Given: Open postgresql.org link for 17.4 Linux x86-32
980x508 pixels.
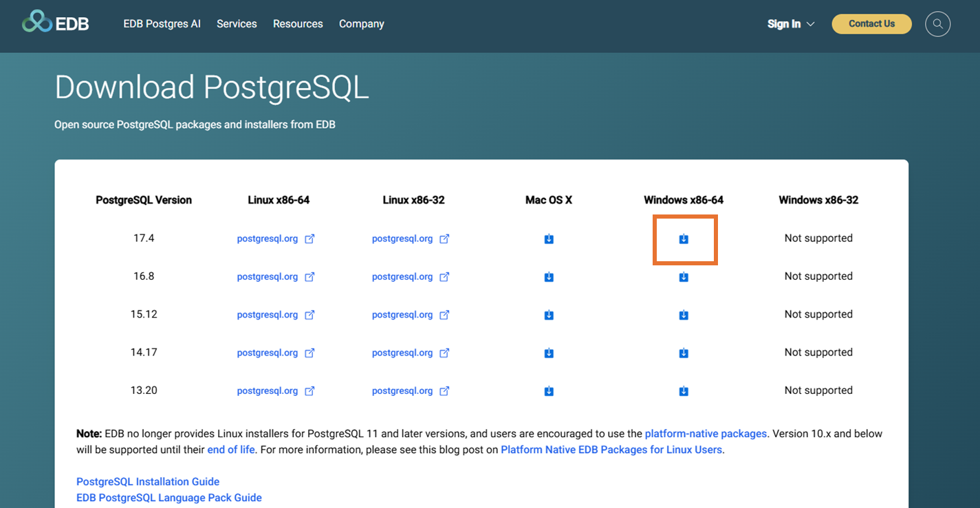Looking at the screenshot, I should tap(402, 239).
